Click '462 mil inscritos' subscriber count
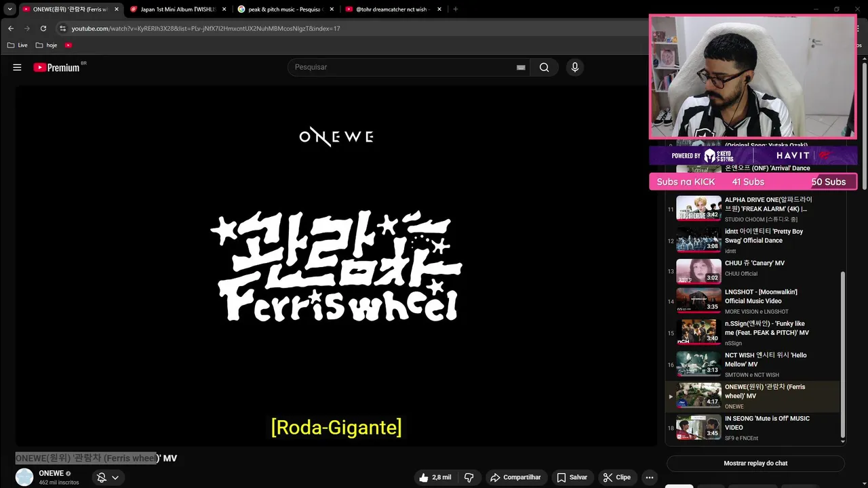The height and width of the screenshot is (488, 868). click(59, 483)
